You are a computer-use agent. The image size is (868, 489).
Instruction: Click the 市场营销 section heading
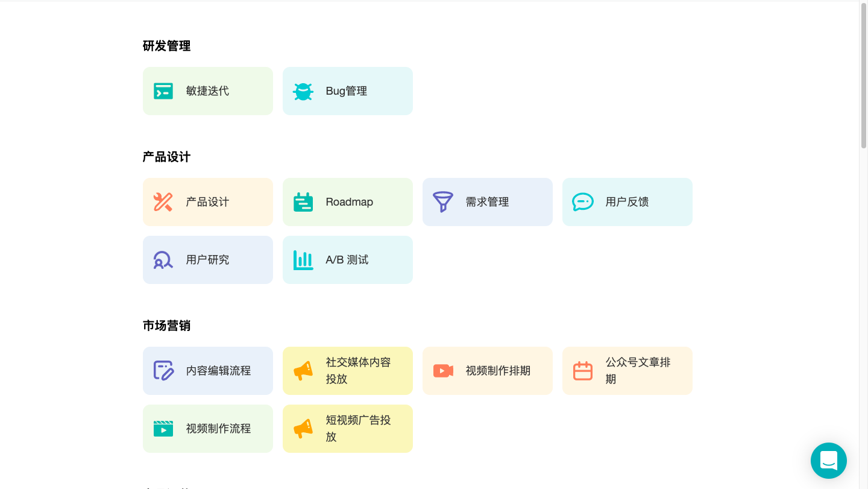(167, 326)
